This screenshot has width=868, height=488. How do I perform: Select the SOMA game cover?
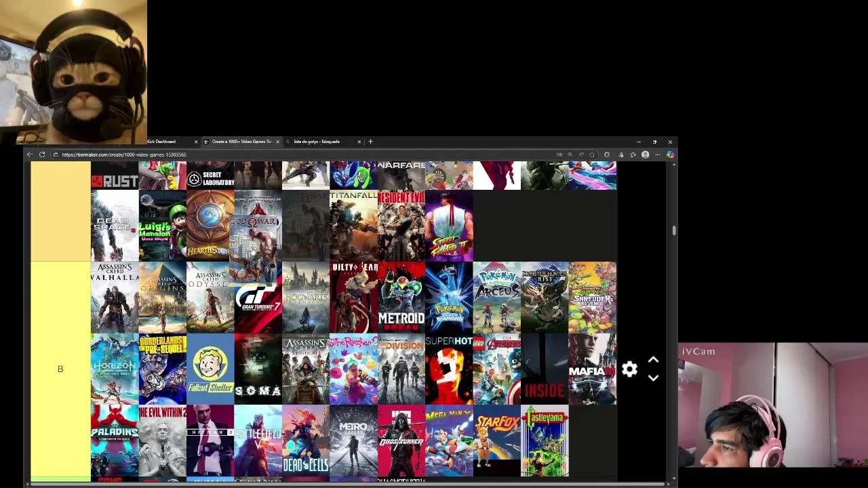258,369
